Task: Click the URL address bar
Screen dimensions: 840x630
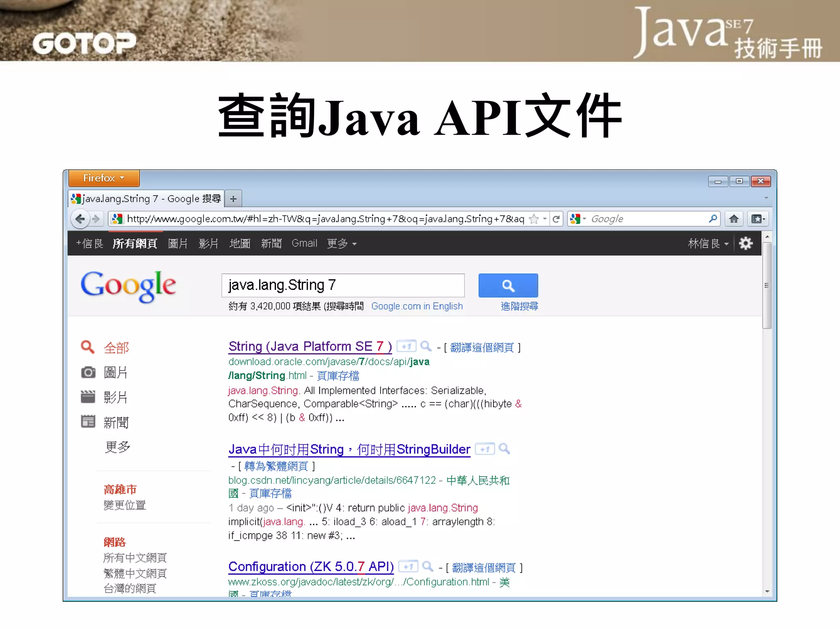Action: 325,219
